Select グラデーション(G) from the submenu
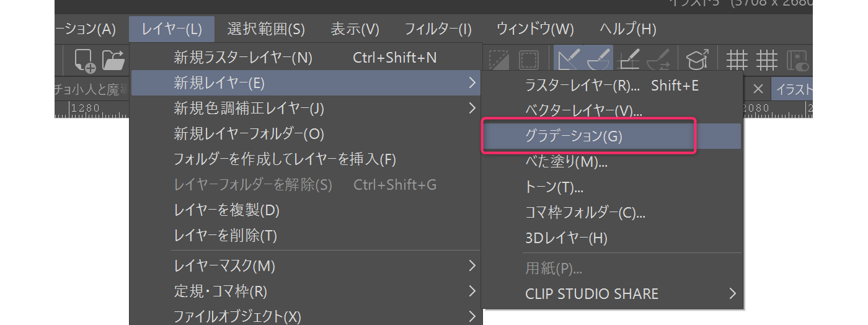The height and width of the screenshot is (325, 868). (x=573, y=136)
